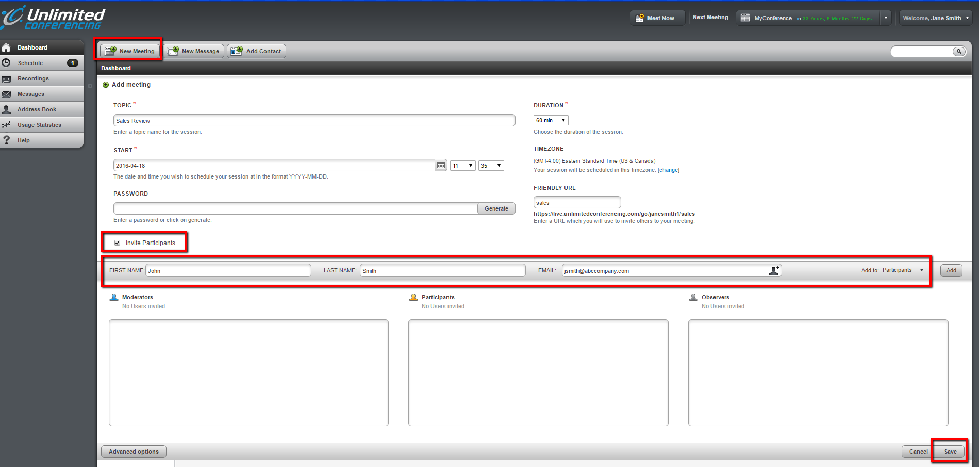The width and height of the screenshot is (980, 467).
Task: Open Messages in the sidebar
Action: (x=31, y=94)
